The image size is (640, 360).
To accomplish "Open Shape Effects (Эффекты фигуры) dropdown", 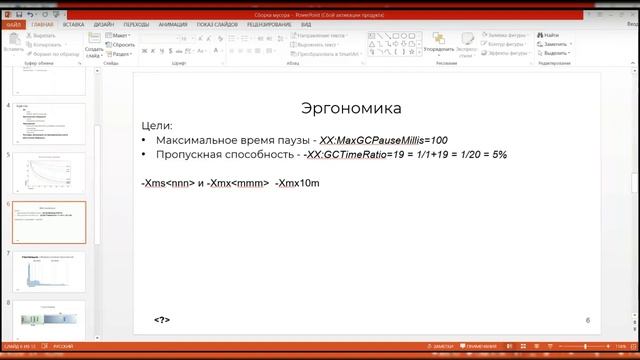I will [x=506, y=53].
